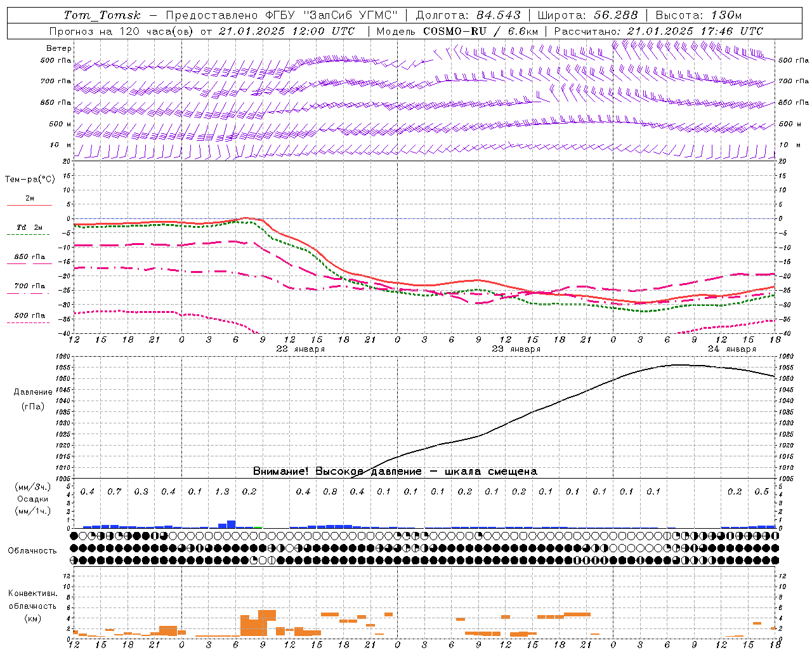The width and height of the screenshot is (812, 650).
Task: Click the "Модель COSMO-RU / 6.6км" label
Action: coord(457,31)
